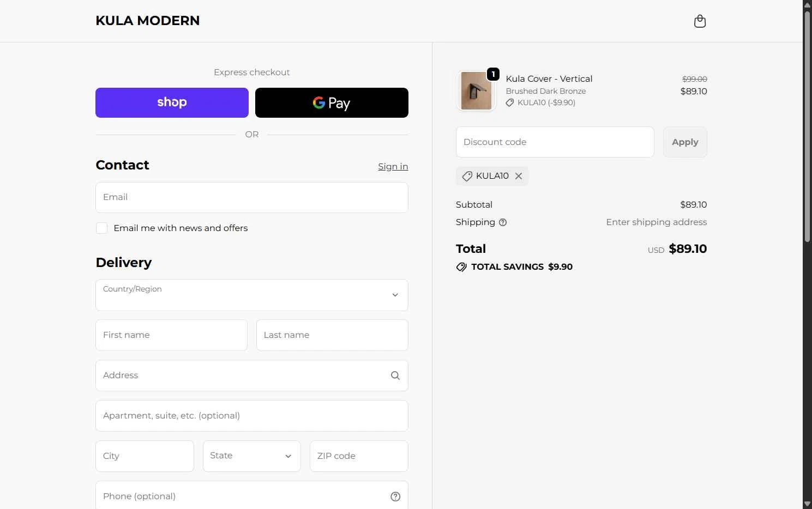Check out with Shop Pay button
The height and width of the screenshot is (509, 812).
tap(172, 102)
